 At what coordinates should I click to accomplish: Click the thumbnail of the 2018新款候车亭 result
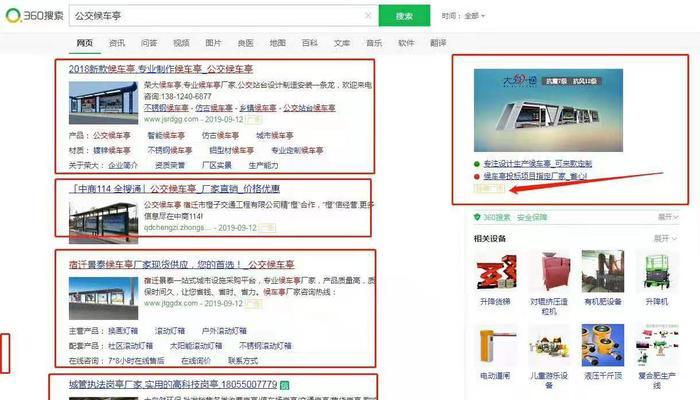pyautogui.click(x=104, y=103)
